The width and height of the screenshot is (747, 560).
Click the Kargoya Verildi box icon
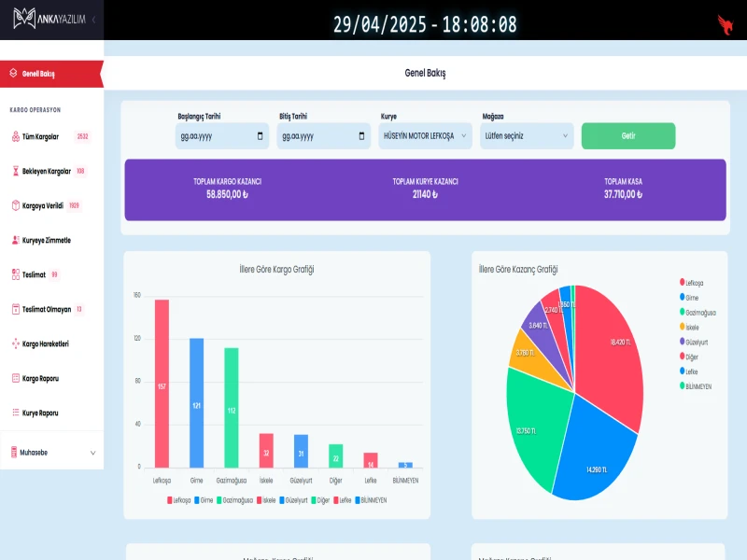pos(15,205)
